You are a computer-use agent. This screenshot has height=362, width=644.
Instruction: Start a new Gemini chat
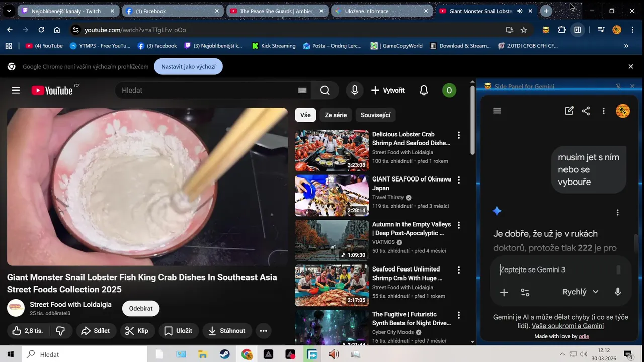[569, 111]
